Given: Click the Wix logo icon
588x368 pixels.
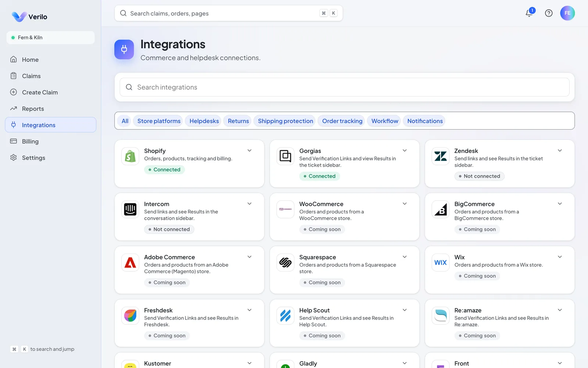Looking at the screenshot, I should (441, 262).
